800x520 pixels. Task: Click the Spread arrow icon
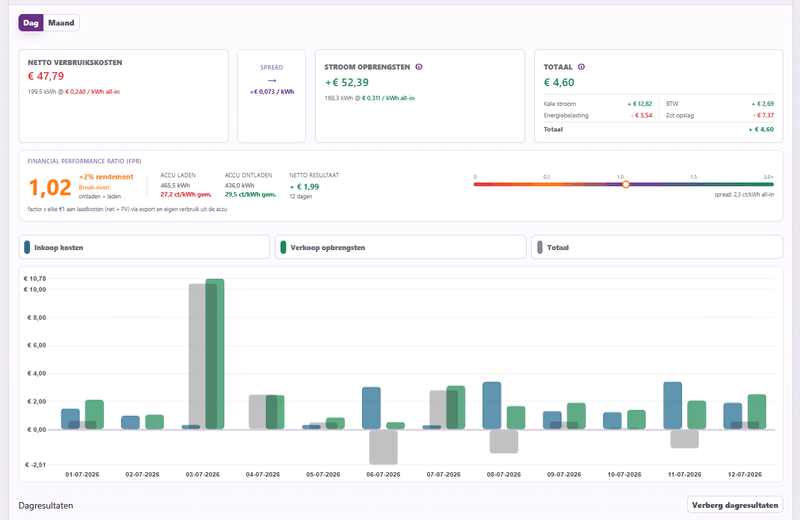(x=271, y=81)
